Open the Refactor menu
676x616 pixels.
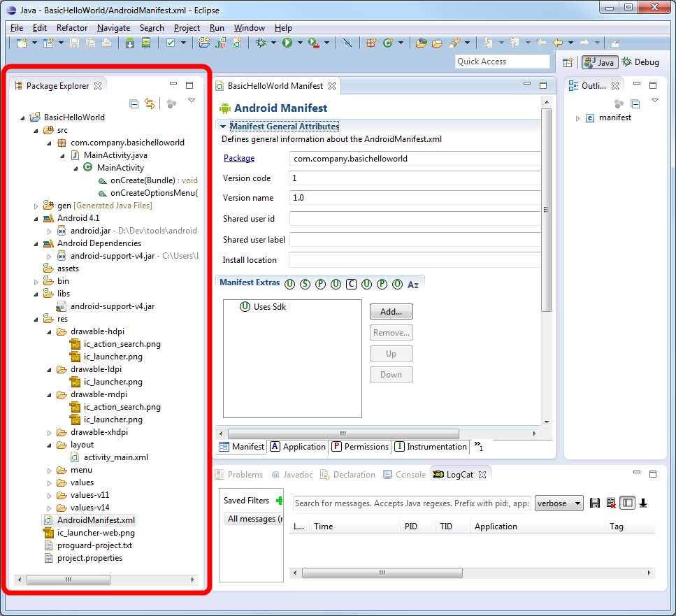pos(72,28)
